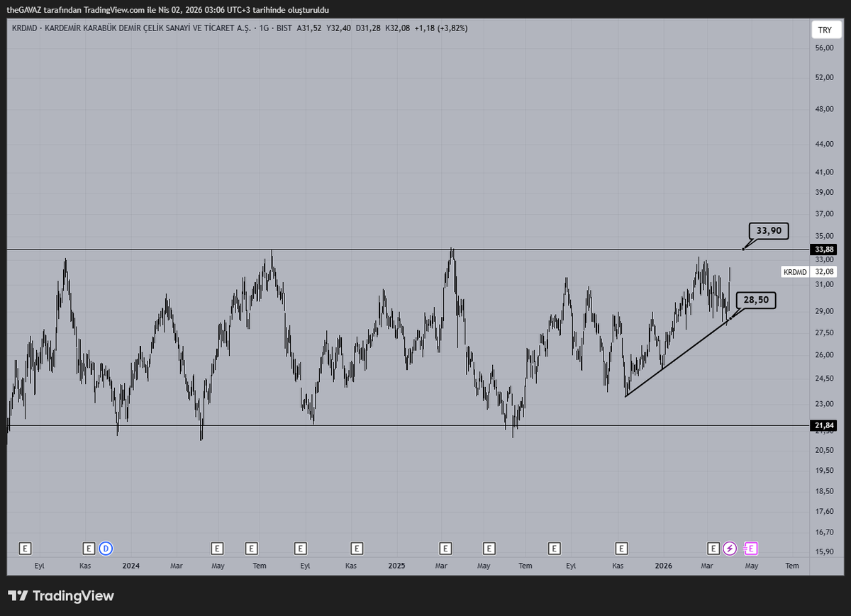Click the 27,50 price axis label
The image size is (851, 616).
[824, 332]
